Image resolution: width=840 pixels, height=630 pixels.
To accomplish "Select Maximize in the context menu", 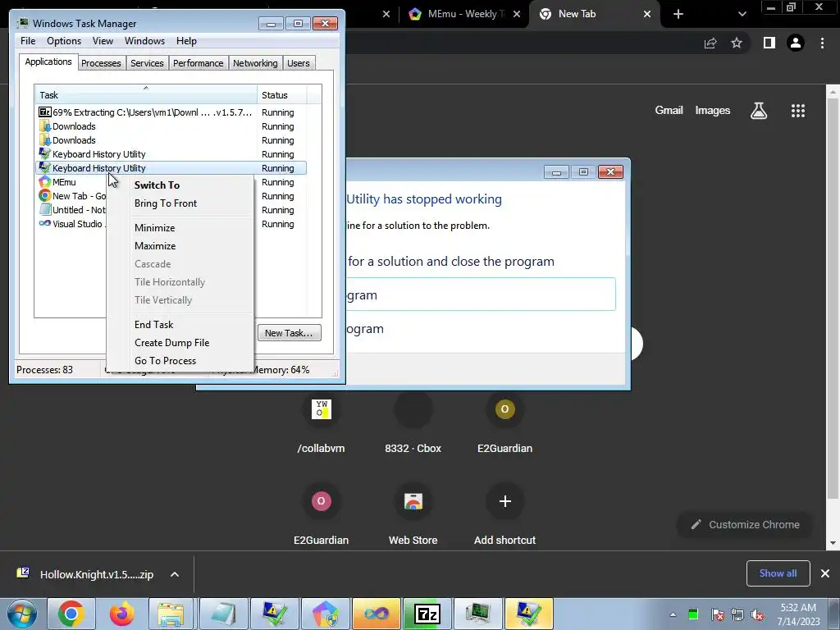I will [x=155, y=246].
